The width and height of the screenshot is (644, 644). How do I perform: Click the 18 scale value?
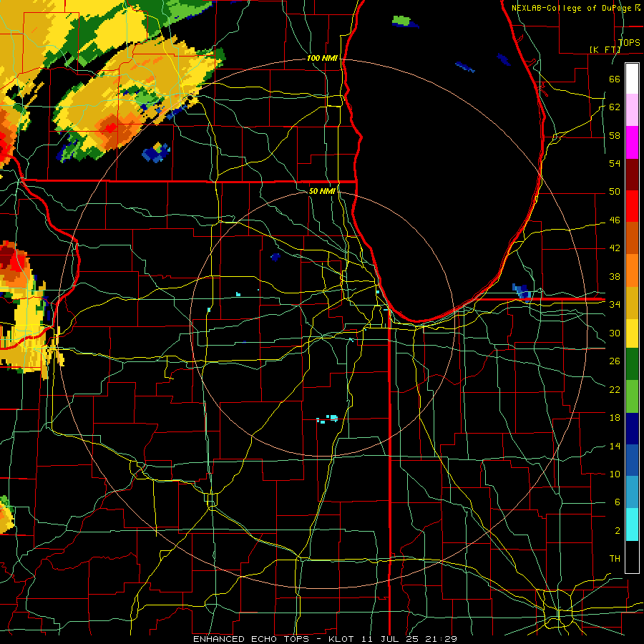615,418
